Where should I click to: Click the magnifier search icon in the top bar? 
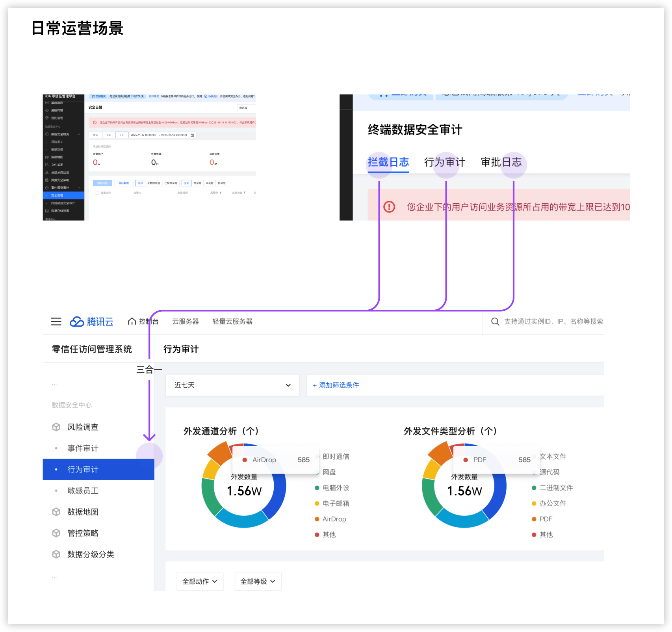point(495,322)
